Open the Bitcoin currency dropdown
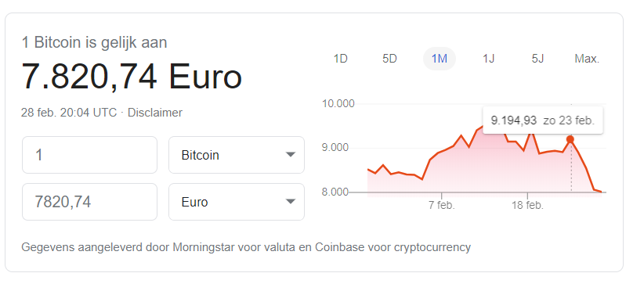The image size is (644, 291). 237,155
